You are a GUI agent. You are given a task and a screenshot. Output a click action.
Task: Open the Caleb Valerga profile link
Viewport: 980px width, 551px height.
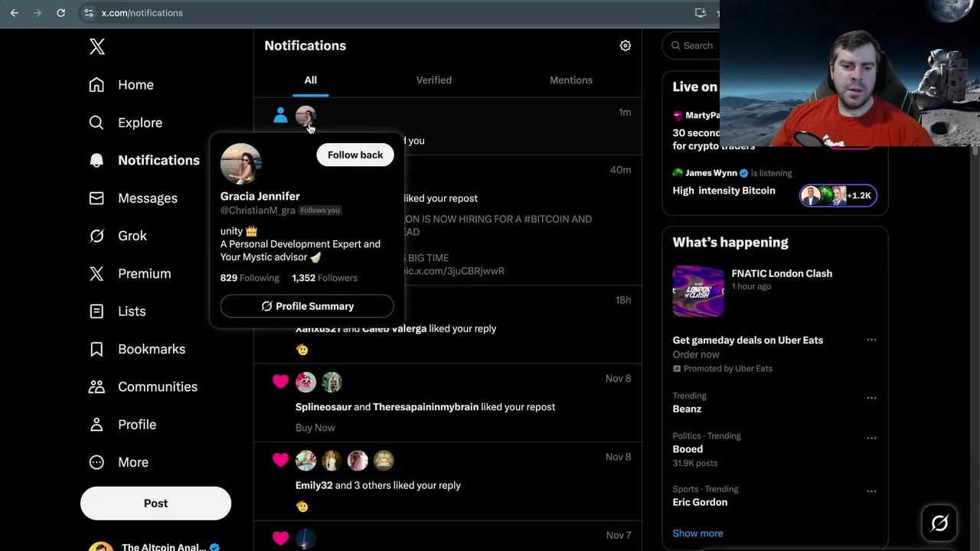(394, 328)
